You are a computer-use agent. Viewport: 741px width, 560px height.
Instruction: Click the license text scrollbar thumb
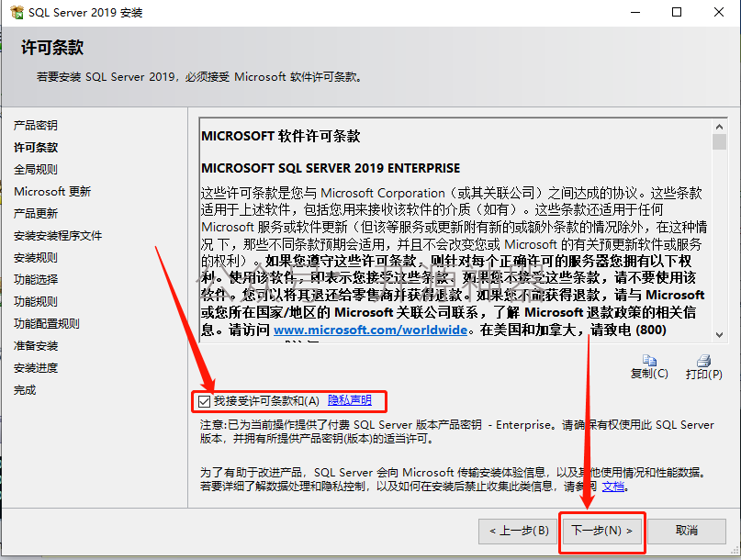(x=719, y=141)
